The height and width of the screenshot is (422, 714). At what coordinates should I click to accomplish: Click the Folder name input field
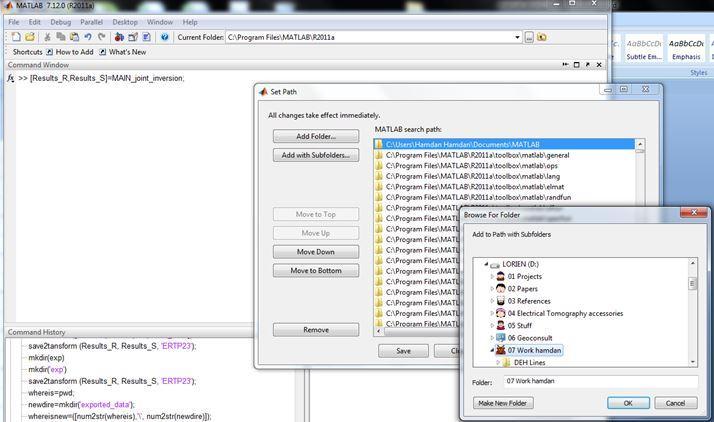click(601, 381)
